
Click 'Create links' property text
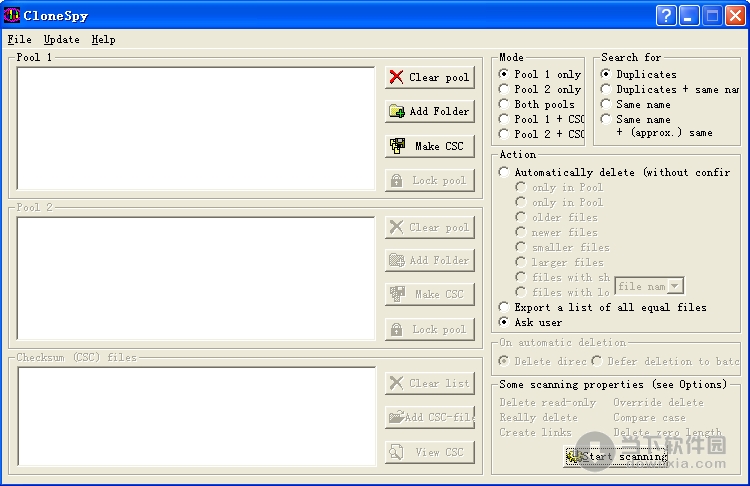click(535, 432)
